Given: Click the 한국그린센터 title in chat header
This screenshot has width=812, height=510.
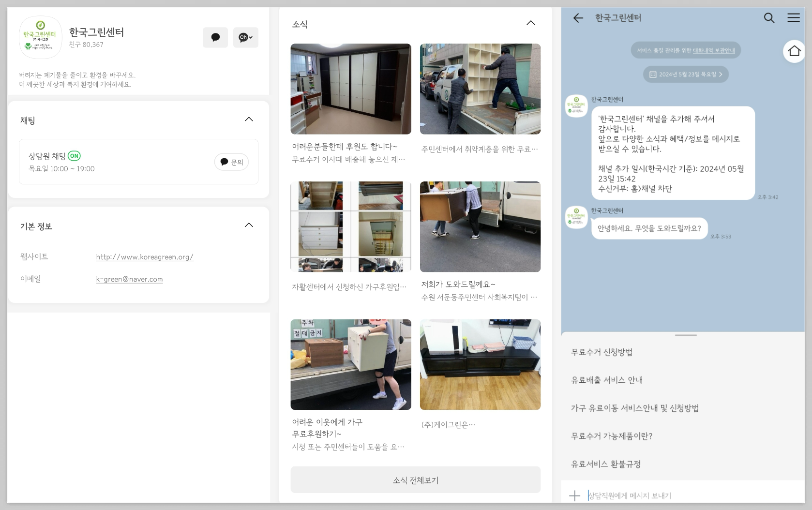Looking at the screenshot, I should point(618,18).
